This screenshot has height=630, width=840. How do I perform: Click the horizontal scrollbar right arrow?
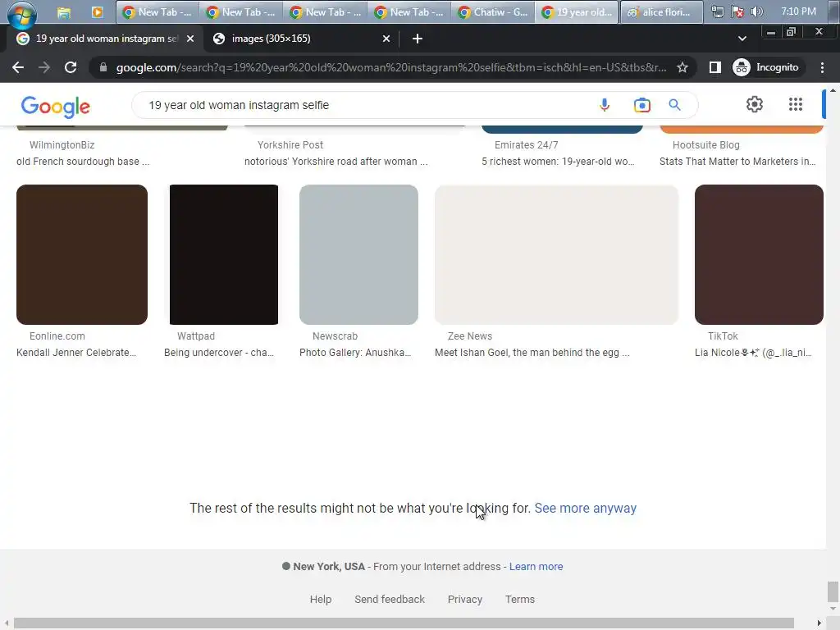819,623
